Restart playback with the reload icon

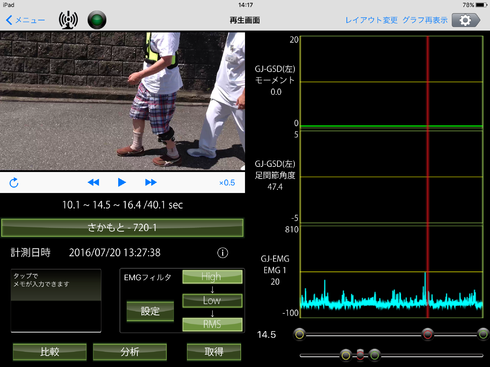(14, 183)
